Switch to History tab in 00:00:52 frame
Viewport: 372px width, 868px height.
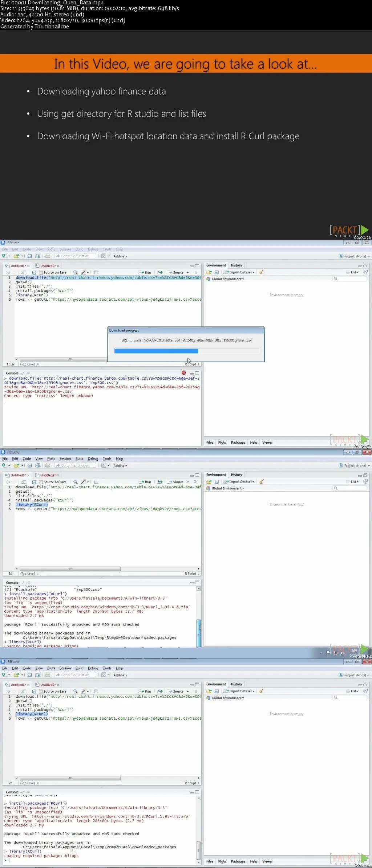point(236,265)
